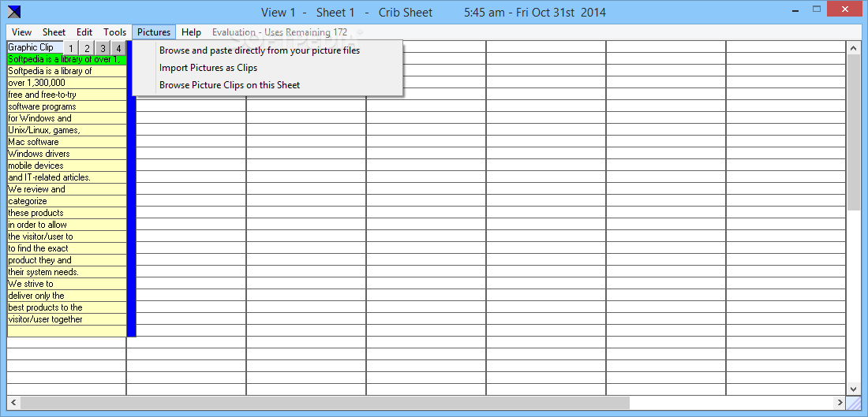Click the 'Mac software' cell

[x=67, y=142]
